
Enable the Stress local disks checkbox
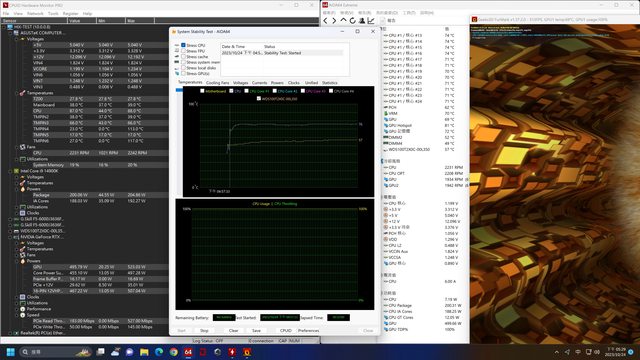(x=183, y=68)
